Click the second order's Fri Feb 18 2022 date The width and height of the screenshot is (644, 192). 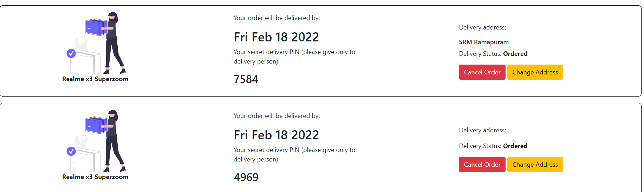pyautogui.click(x=277, y=135)
